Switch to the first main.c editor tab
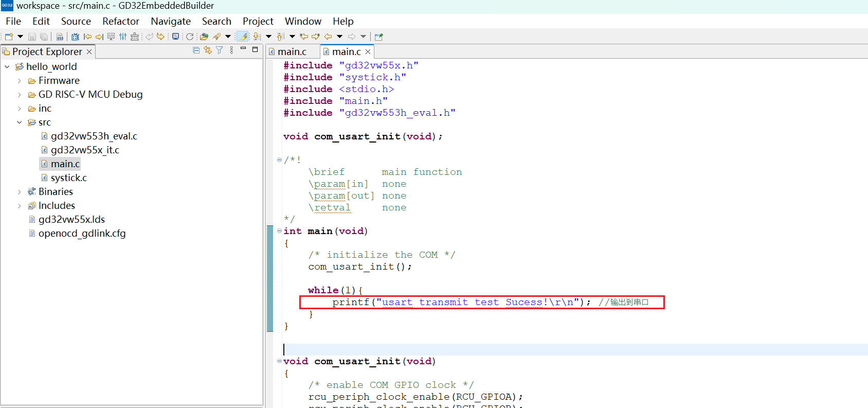 (x=292, y=52)
